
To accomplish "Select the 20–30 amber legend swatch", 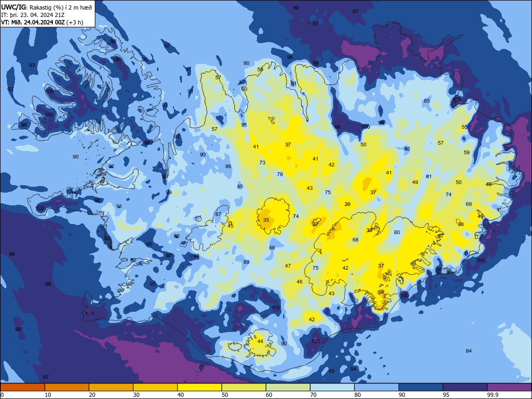I will pos(111,387).
